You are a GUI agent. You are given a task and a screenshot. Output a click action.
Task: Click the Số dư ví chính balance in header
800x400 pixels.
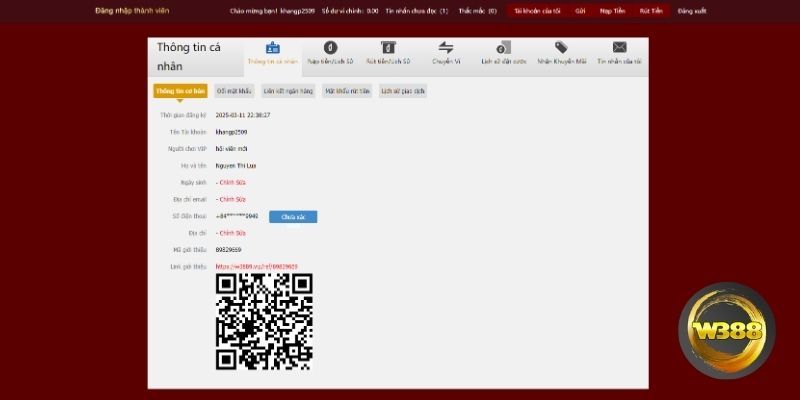350,11
